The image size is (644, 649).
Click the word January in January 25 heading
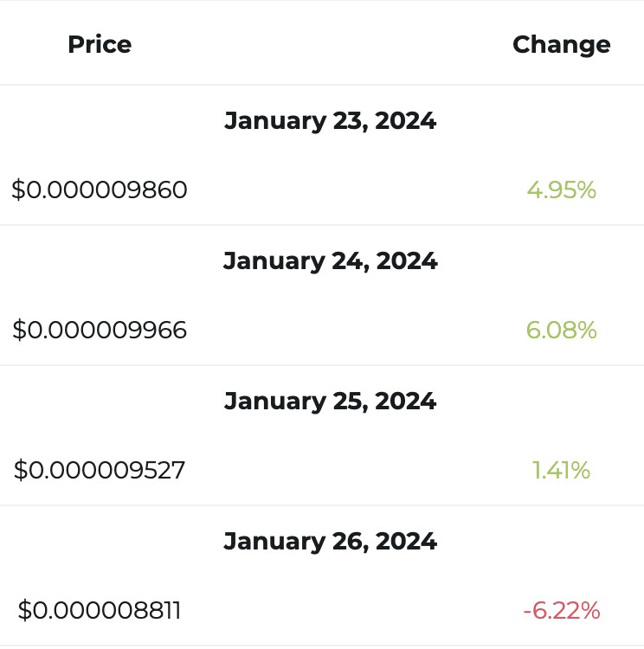coord(275,402)
